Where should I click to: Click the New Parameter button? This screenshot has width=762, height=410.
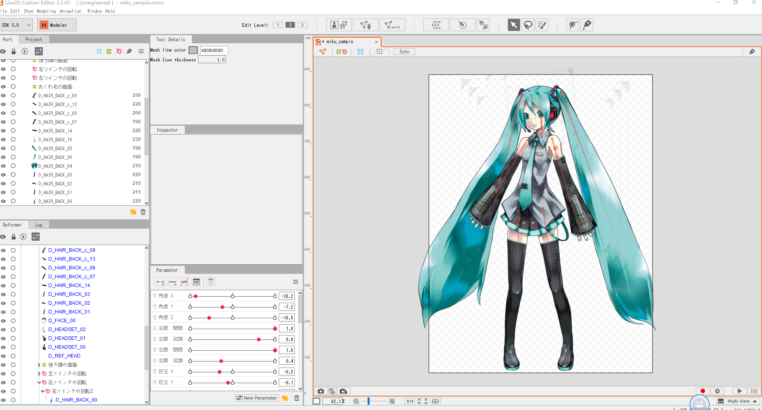256,398
